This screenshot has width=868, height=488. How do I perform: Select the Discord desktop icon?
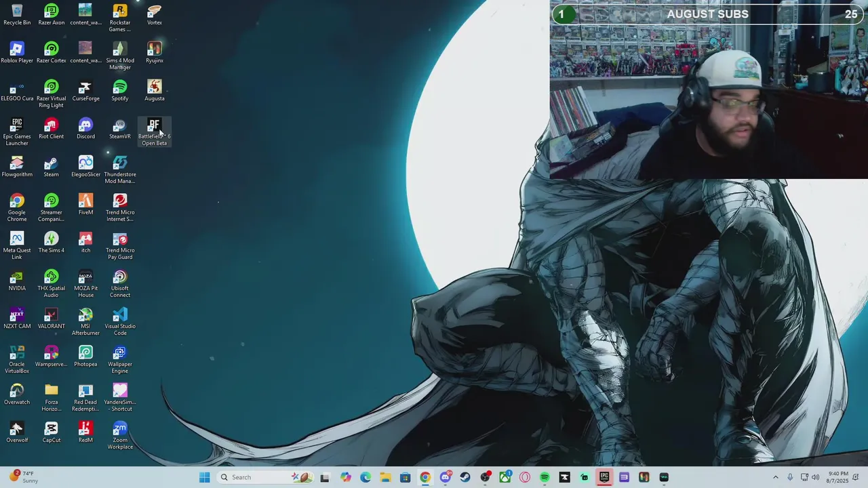coord(85,129)
